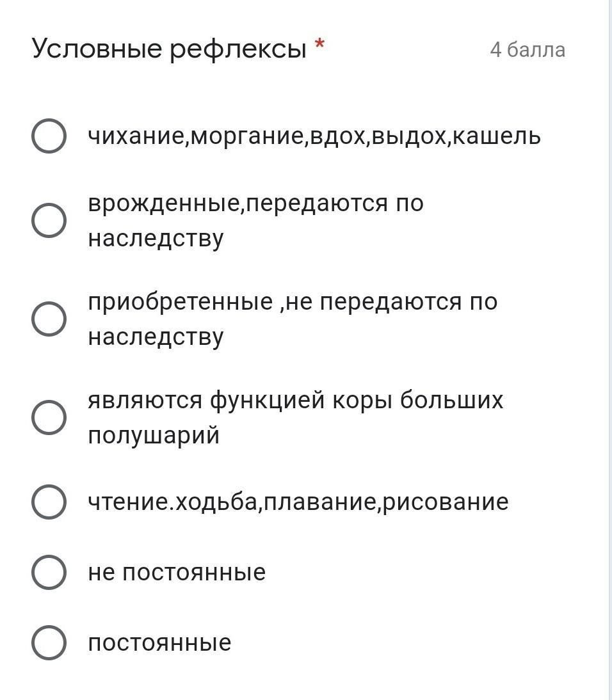
Task: Click the 'чтение.ходьба,плавание,рисование' label text
Action: tap(298, 501)
